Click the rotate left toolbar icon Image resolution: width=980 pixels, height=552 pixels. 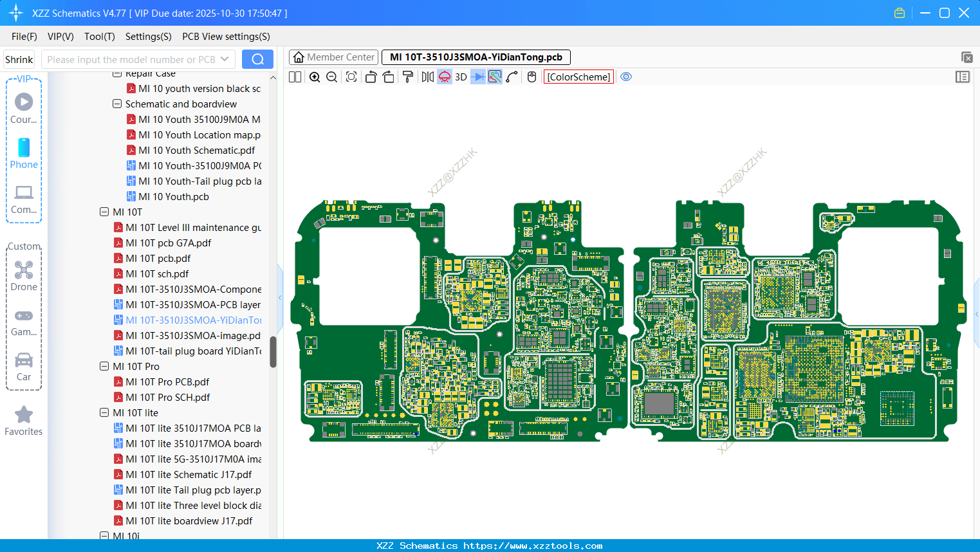[x=371, y=77]
